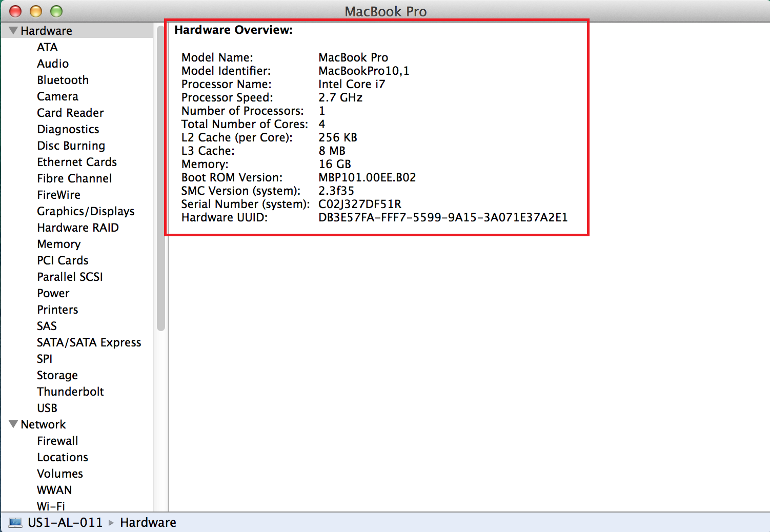
Task: Select Bluetooth in the sidebar
Action: coord(63,80)
